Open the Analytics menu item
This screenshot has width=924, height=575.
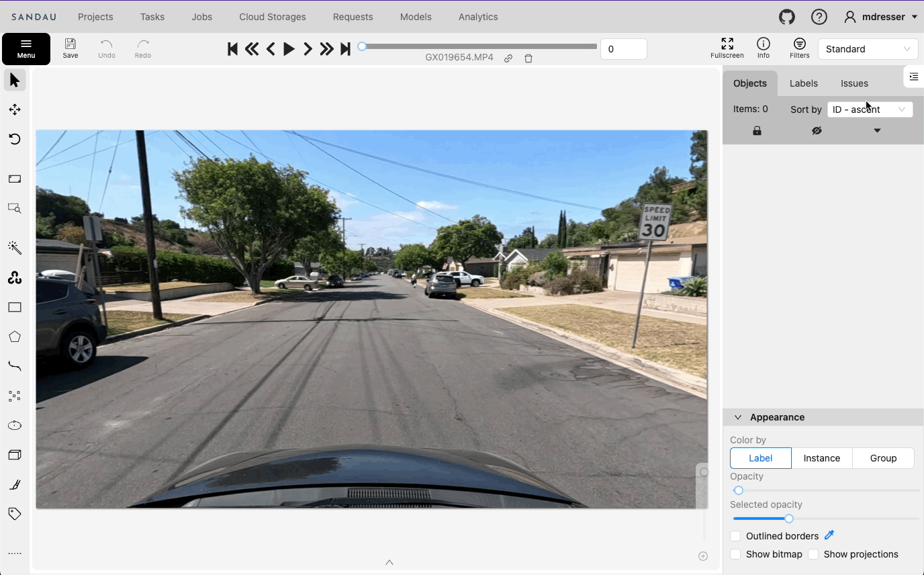[477, 17]
